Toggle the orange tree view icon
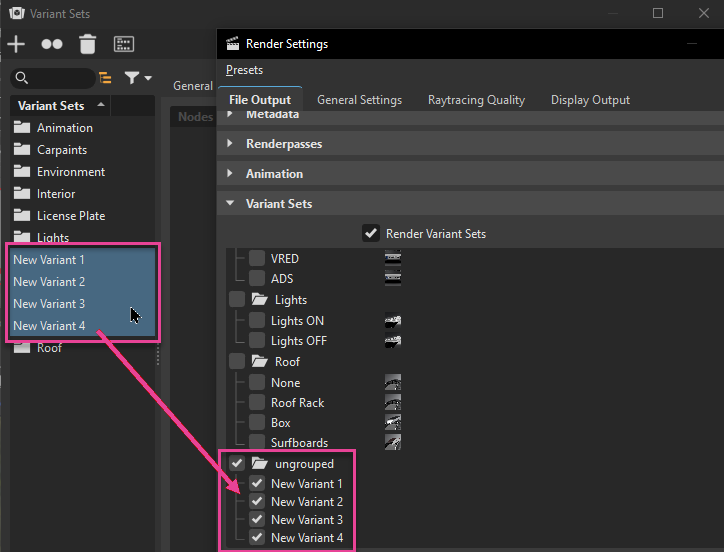This screenshot has width=724, height=552. coord(105,78)
